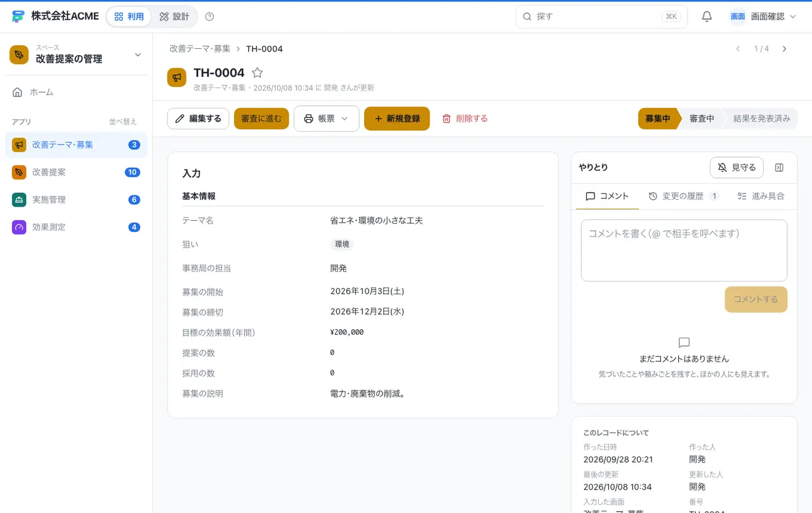
Task: Click the 効果測定 gauge icon in sidebar
Action: pyautogui.click(x=19, y=227)
